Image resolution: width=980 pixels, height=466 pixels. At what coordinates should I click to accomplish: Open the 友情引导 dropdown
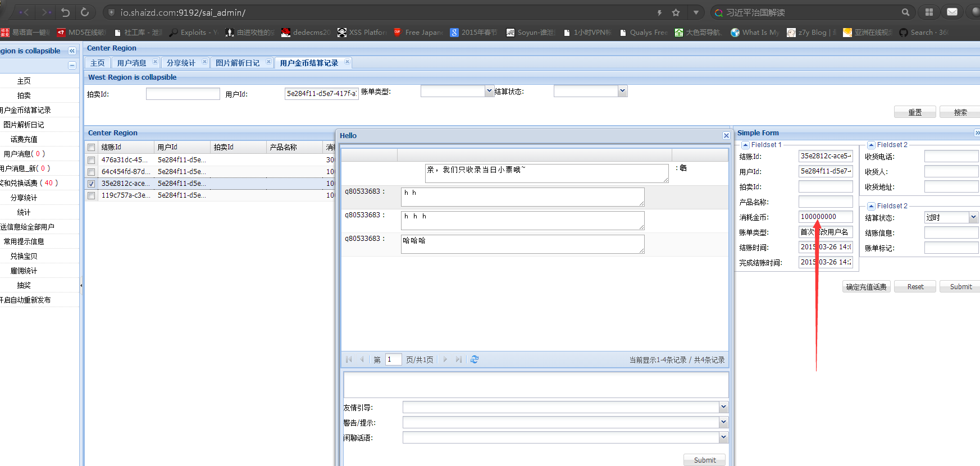click(723, 407)
